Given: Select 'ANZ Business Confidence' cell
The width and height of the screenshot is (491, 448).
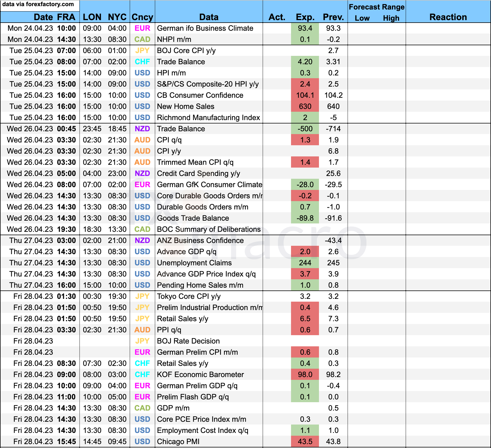Looking at the screenshot, I should coord(209,240).
